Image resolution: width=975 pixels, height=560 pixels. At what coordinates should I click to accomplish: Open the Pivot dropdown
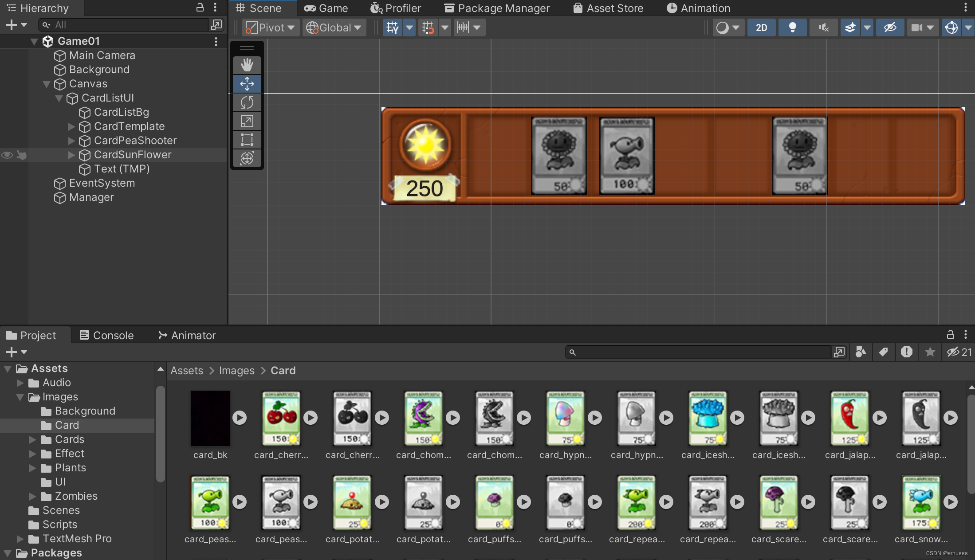click(x=271, y=27)
